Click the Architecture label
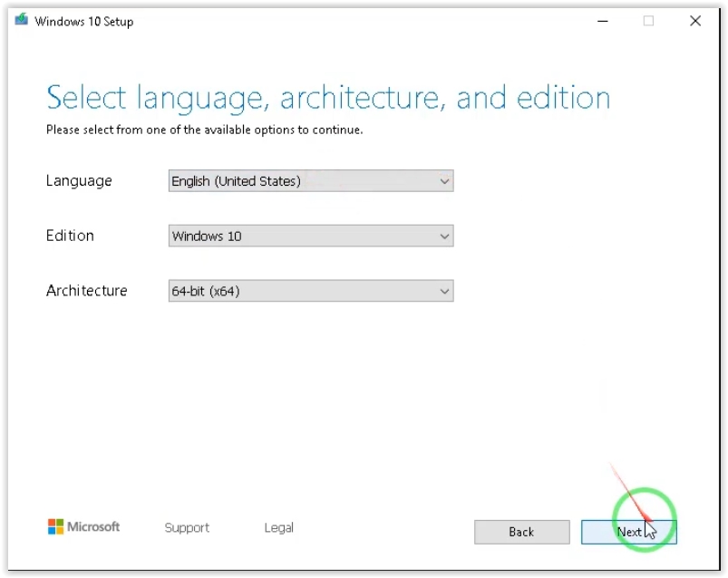The width and height of the screenshot is (728, 578). 87,291
